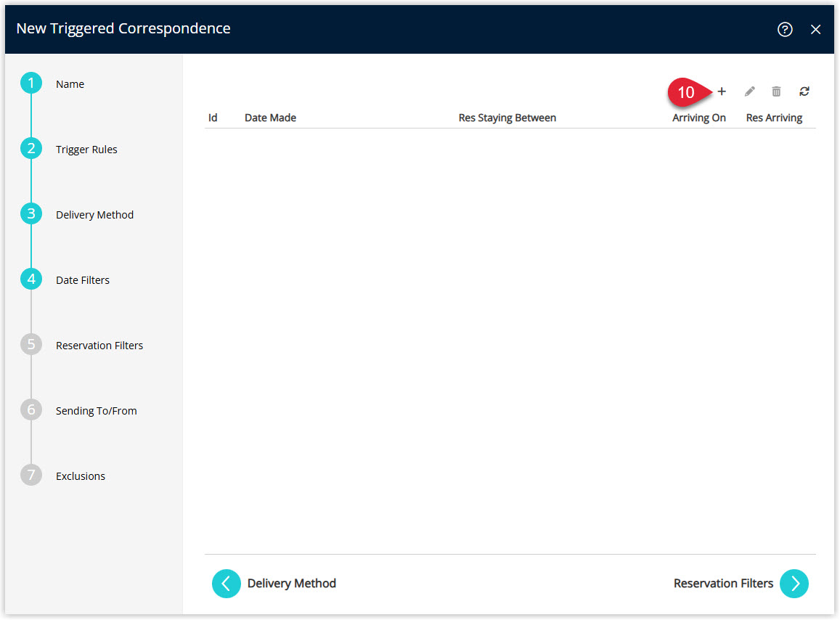Select Date Filters step label

(x=83, y=280)
